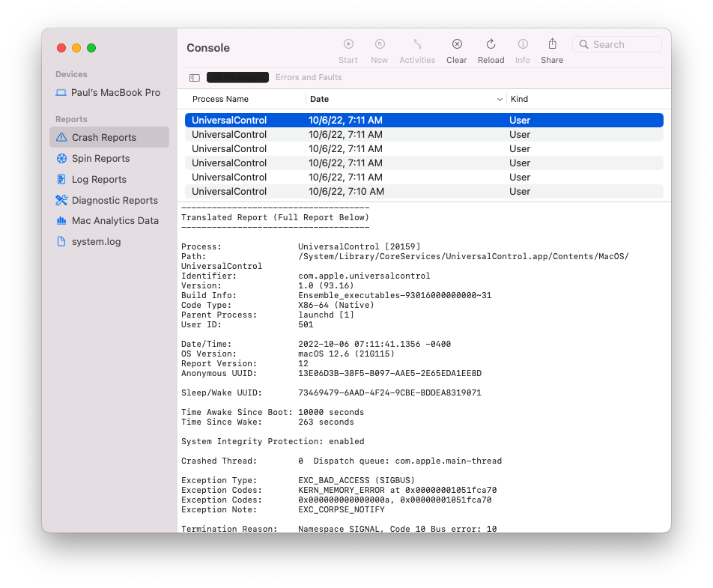
Task: Click the Process UniversalControl [20159] value
Action: [359, 246]
